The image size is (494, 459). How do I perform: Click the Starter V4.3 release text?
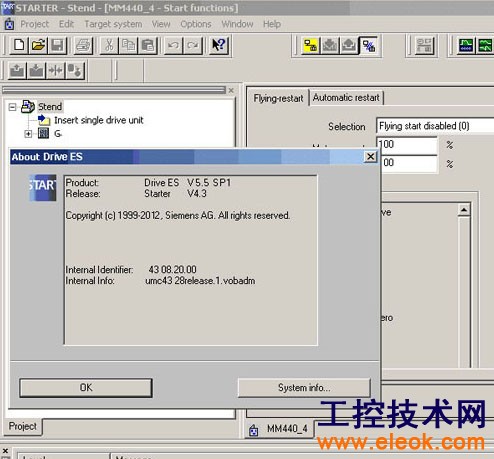[175, 194]
